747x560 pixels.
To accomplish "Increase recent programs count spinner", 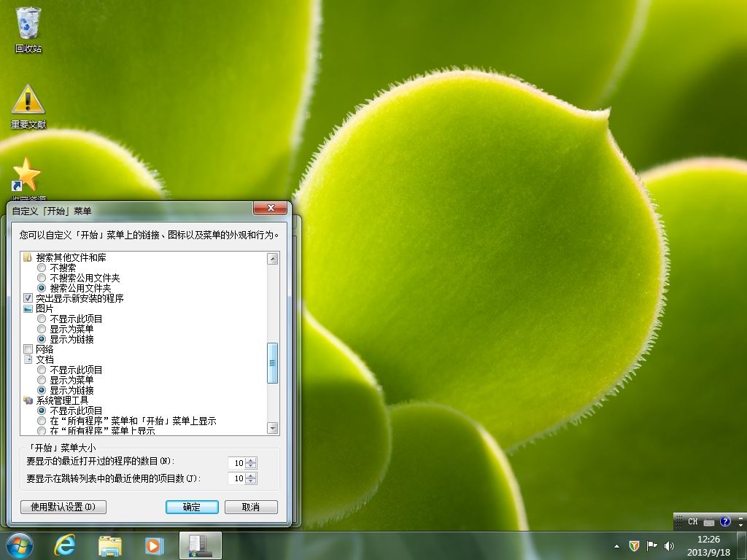I will click(251, 460).
